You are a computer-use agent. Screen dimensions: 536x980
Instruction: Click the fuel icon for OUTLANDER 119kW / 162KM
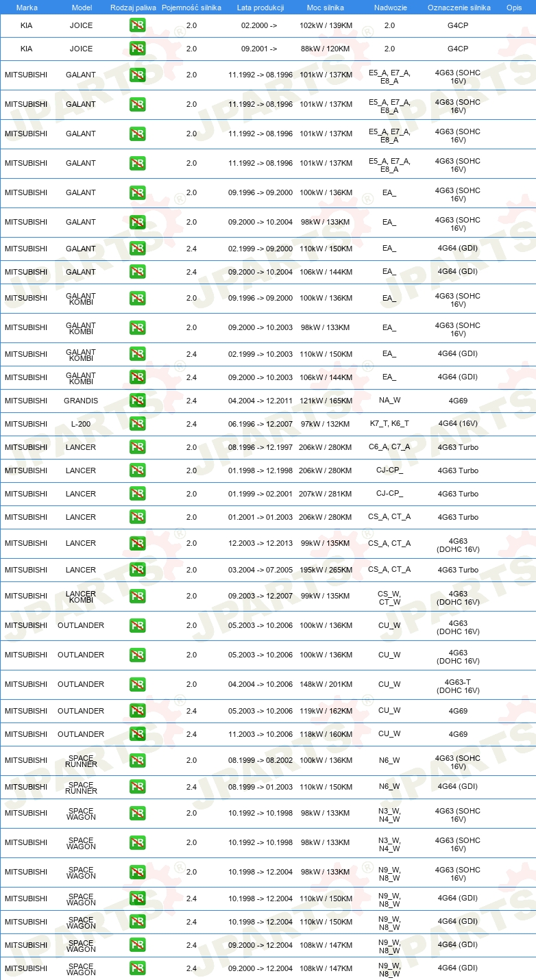[x=137, y=711]
